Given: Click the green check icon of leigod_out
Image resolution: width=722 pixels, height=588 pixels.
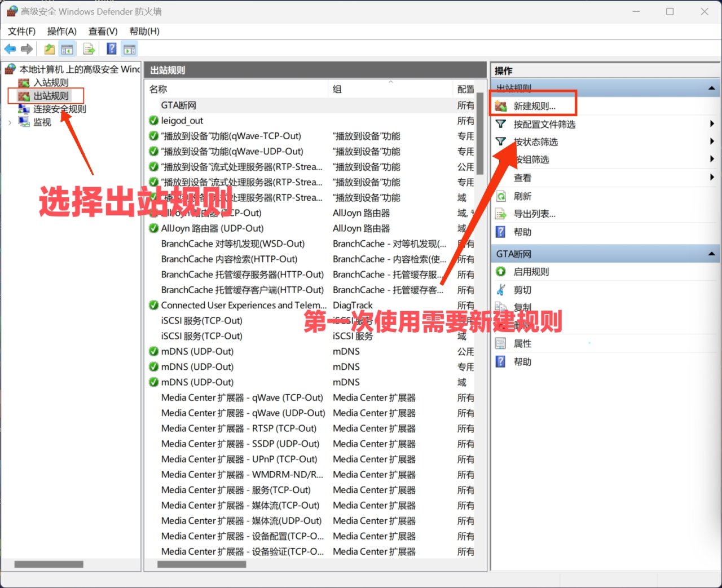Looking at the screenshot, I should coord(153,121).
